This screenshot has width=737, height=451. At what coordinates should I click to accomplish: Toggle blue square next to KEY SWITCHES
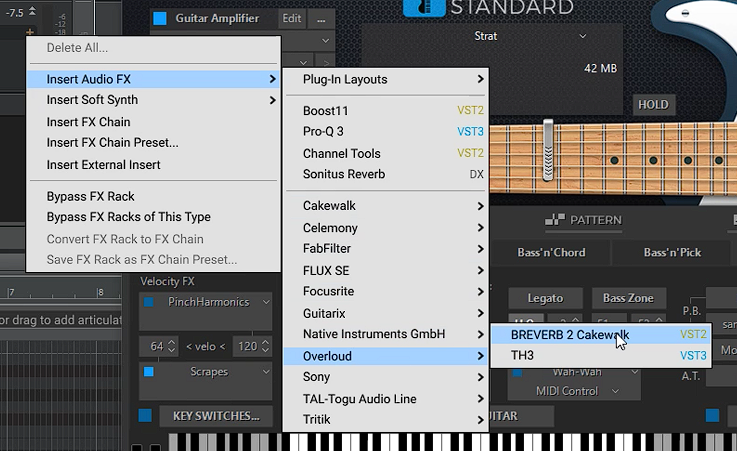(x=145, y=416)
